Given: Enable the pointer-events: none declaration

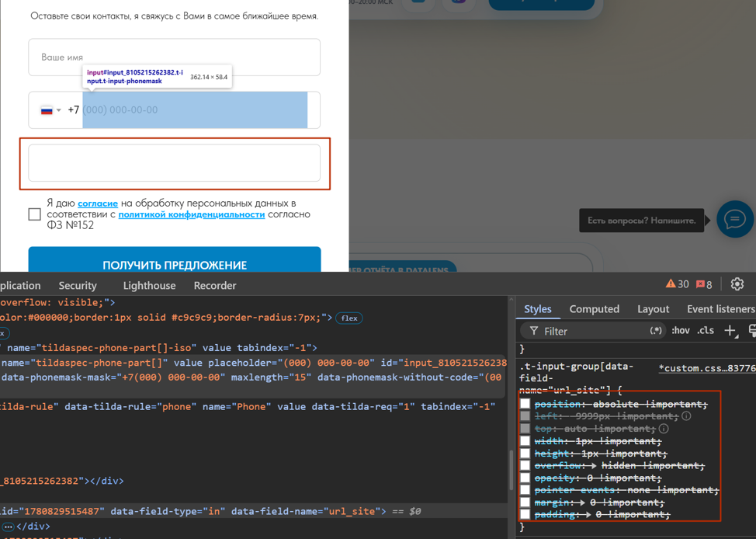Looking at the screenshot, I should pos(525,490).
